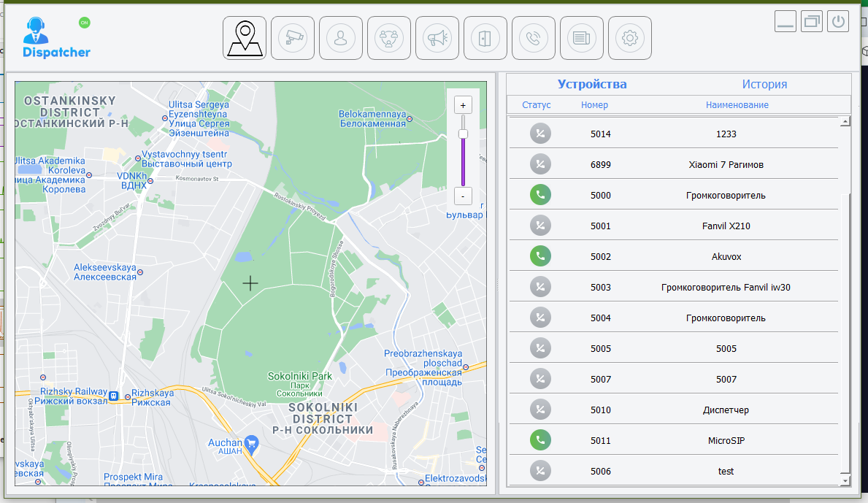Screen dimensions: 868x503
Task: Select the Диспетчер device name
Action: [x=726, y=410]
